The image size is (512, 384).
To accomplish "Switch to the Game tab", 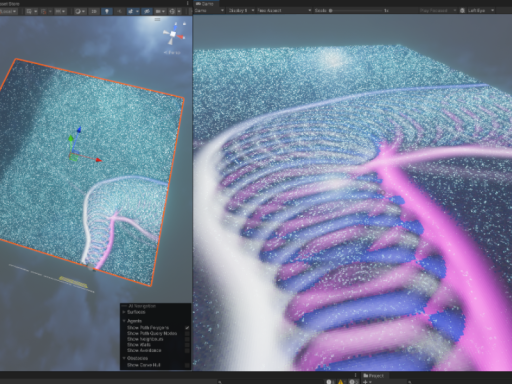I will click(x=205, y=4).
